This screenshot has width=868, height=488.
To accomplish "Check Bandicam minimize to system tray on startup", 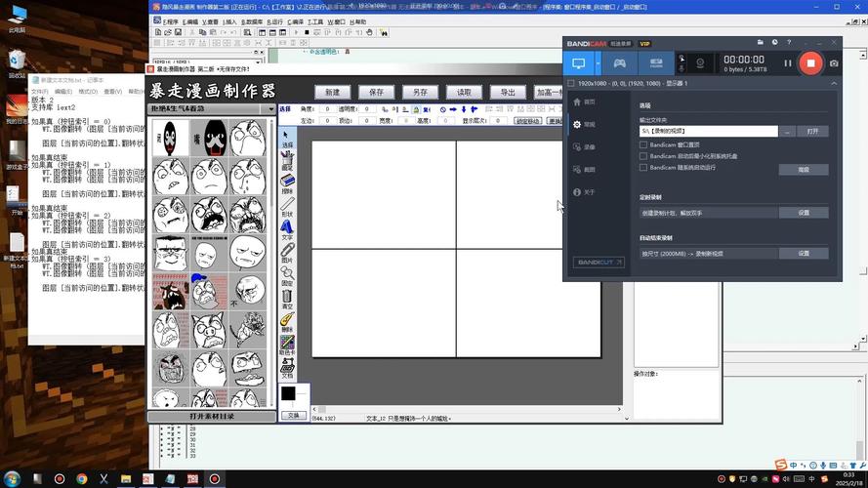I will [643, 156].
